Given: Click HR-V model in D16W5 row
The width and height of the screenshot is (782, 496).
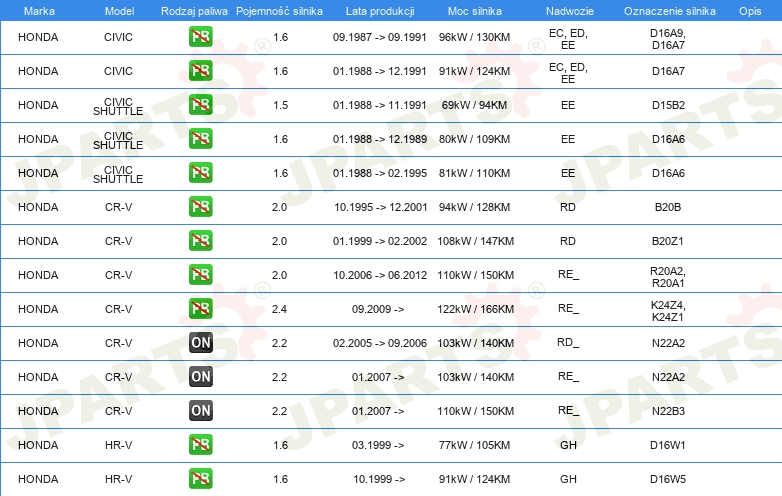Looking at the screenshot, I should tap(118, 479).
